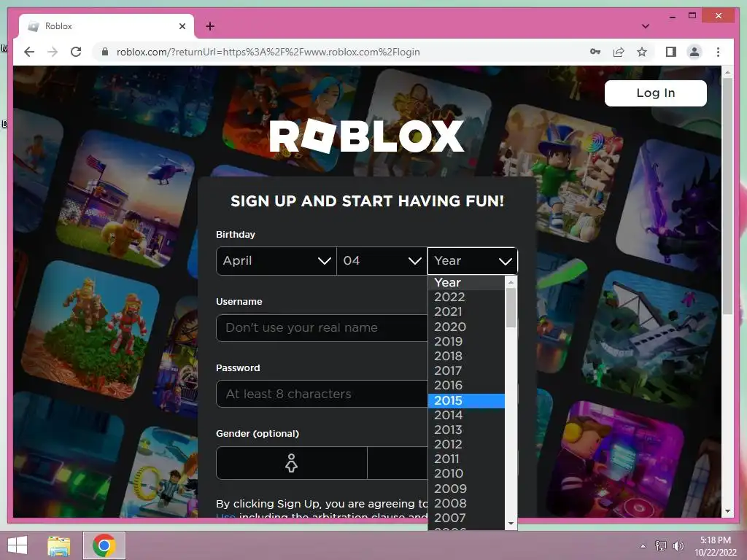Click the page vertical scrollbar thumb
The height and width of the screenshot is (560, 747).
click(x=727, y=195)
